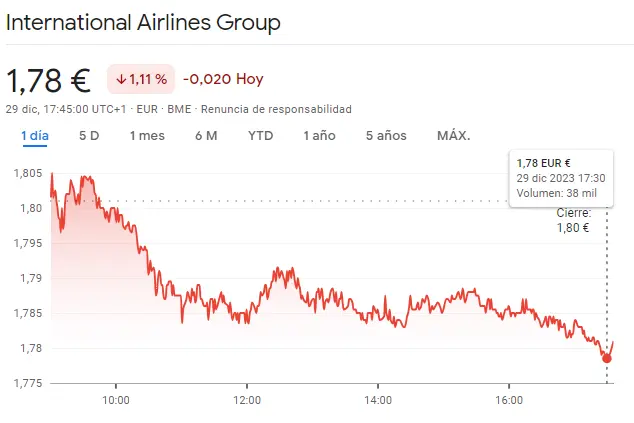
Task: Click the red down arrow in percent badge
Action: tap(121, 79)
